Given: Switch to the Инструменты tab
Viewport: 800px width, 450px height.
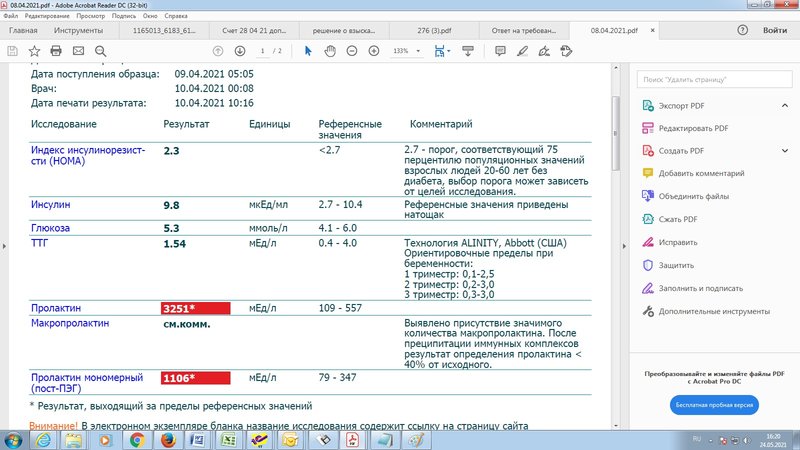Looking at the screenshot, I should point(78,30).
